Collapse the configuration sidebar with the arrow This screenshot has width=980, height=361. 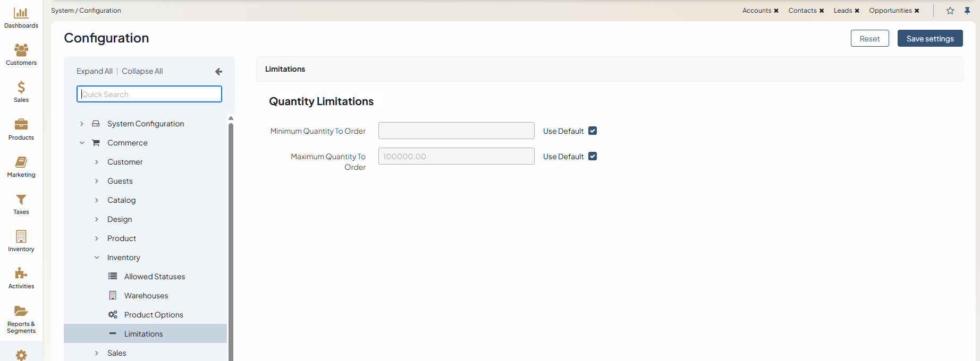218,72
